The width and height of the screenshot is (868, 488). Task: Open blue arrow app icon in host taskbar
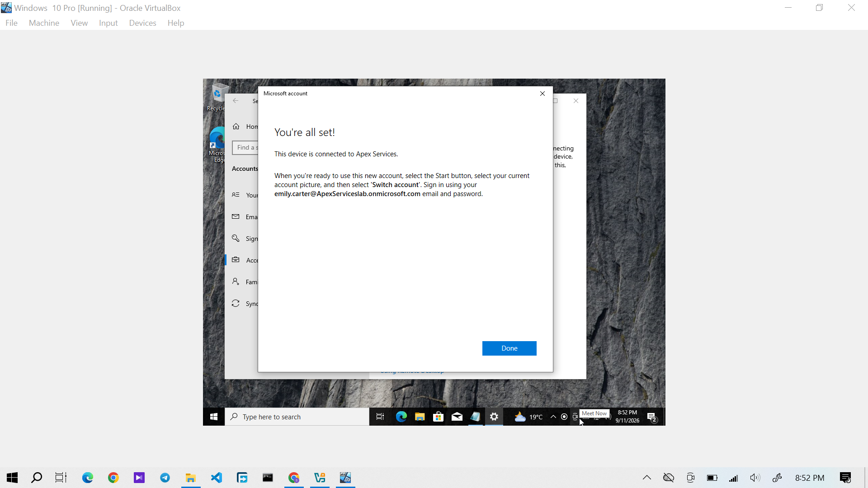[x=242, y=478]
